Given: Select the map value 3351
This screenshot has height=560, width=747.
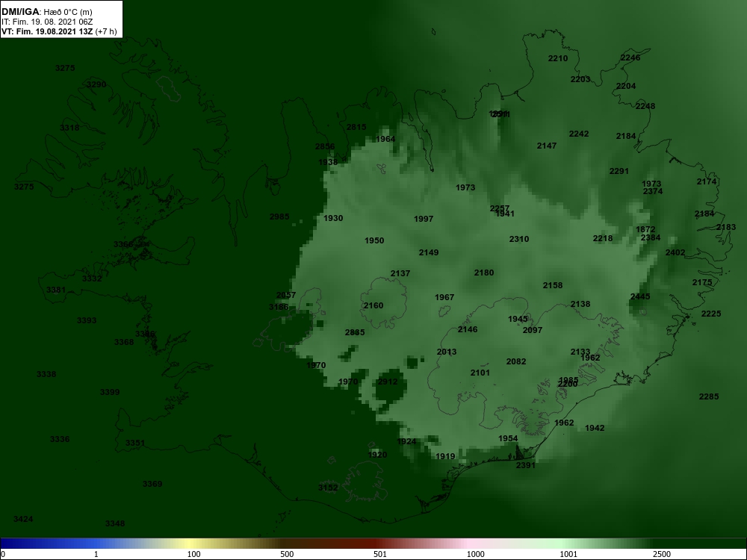Looking at the screenshot, I should (x=134, y=443).
